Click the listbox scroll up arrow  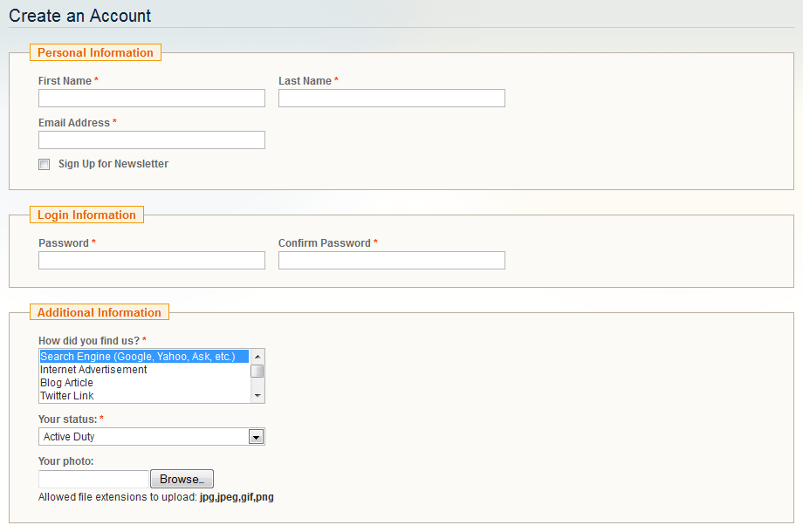pos(257,357)
